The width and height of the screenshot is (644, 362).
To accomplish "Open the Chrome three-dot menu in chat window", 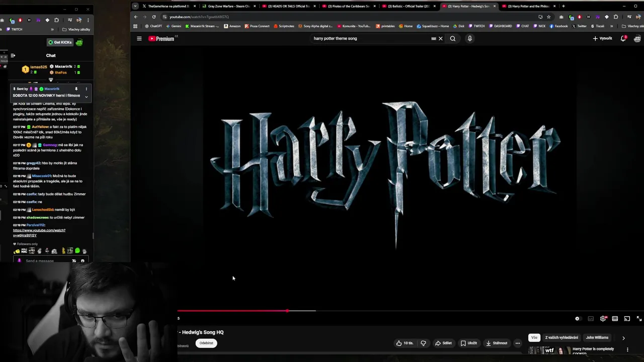I will 88,20.
